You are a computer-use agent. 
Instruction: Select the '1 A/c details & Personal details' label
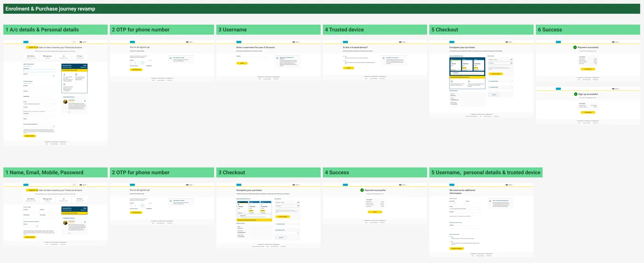tap(42, 29)
